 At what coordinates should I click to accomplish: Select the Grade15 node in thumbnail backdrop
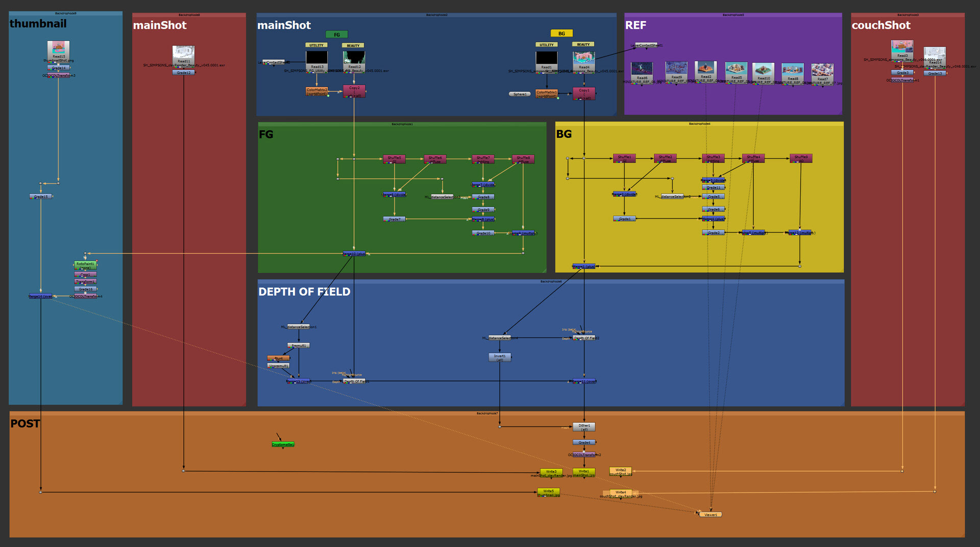pyautogui.click(x=41, y=196)
